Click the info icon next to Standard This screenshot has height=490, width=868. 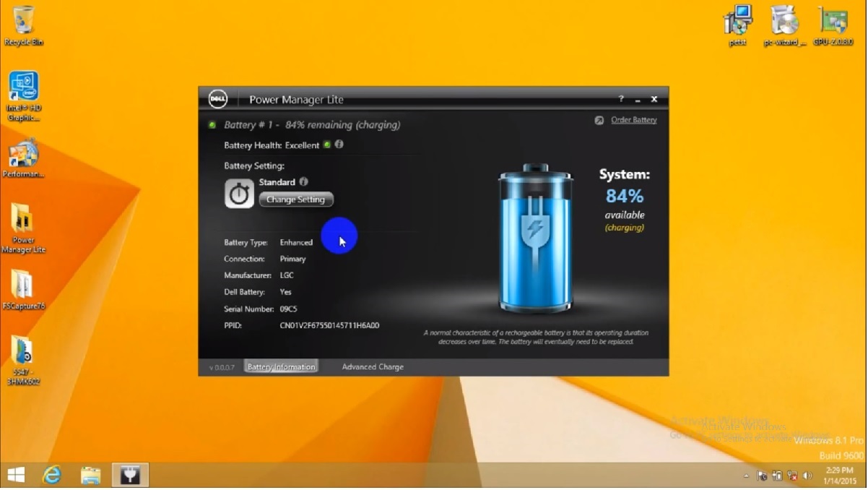click(303, 182)
